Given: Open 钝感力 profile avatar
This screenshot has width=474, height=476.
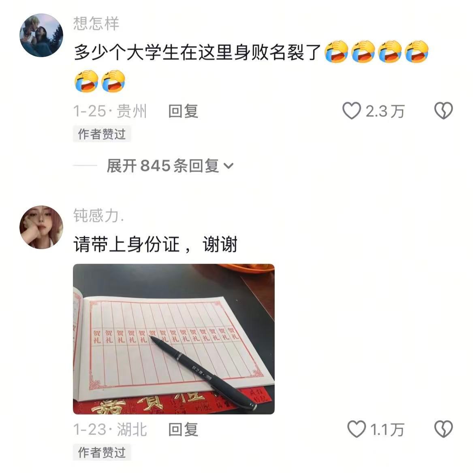Looking at the screenshot, I should pyautogui.click(x=41, y=227).
